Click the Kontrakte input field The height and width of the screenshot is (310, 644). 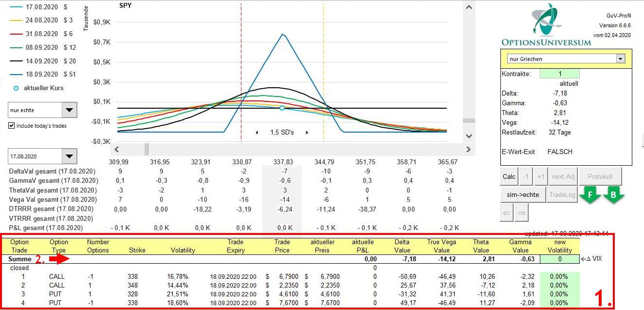click(x=560, y=74)
